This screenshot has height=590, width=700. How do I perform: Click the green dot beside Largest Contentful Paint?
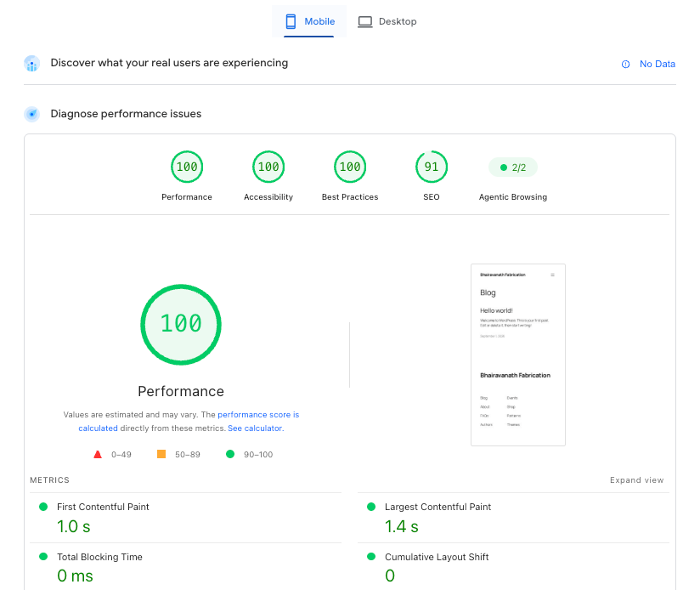371,507
